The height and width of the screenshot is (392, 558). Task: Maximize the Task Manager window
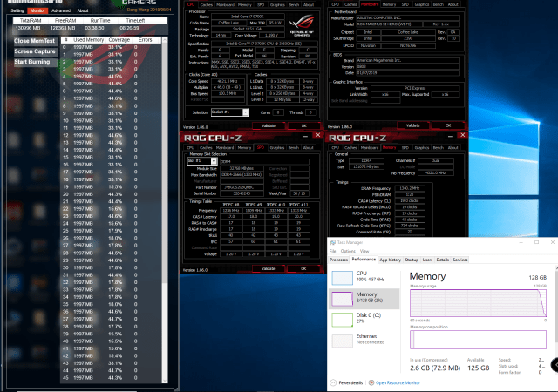tap(537, 242)
